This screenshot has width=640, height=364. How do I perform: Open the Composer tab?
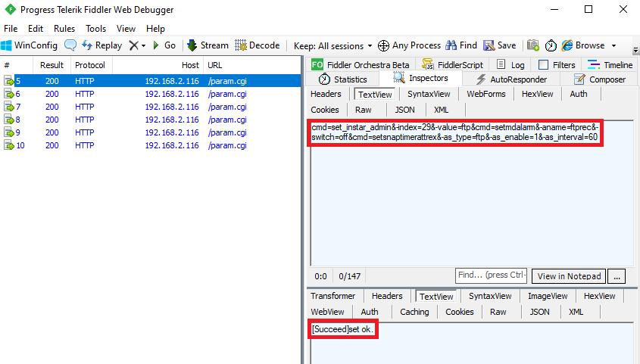click(x=600, y=79)
